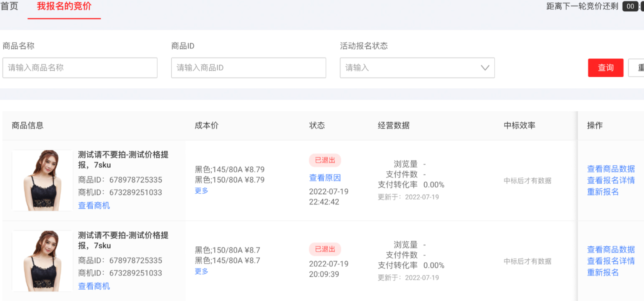The image size is (644, 301).
Task: Open 查看商品数据 for first product
Action: (x=611, y=169)
